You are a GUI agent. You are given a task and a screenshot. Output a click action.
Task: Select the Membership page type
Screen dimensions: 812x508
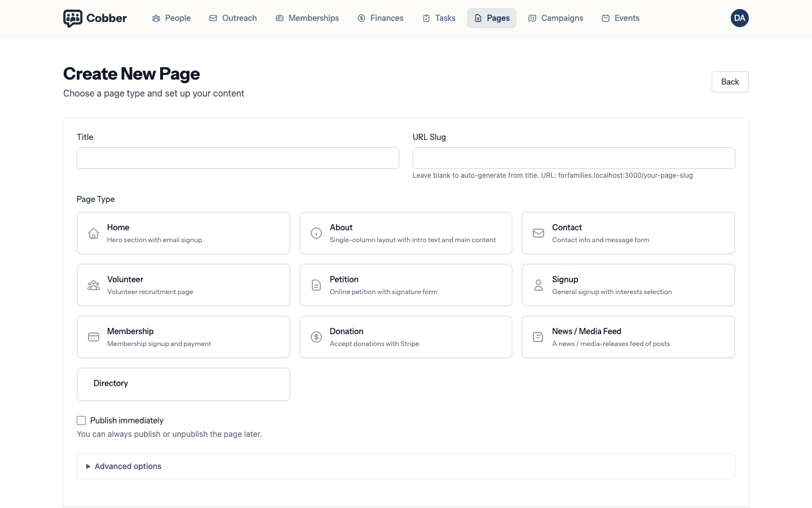point(183,337)
